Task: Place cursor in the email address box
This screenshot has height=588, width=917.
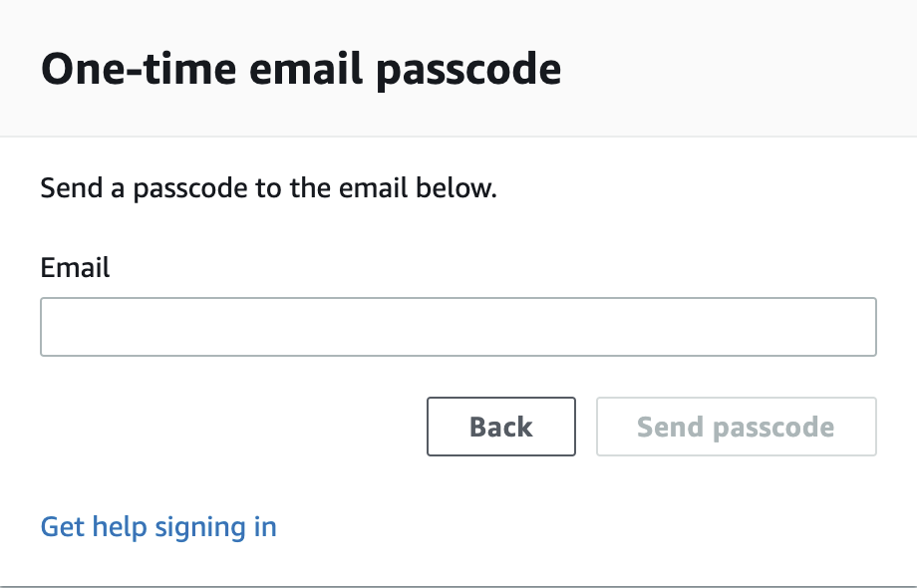Action: (458, 327)
